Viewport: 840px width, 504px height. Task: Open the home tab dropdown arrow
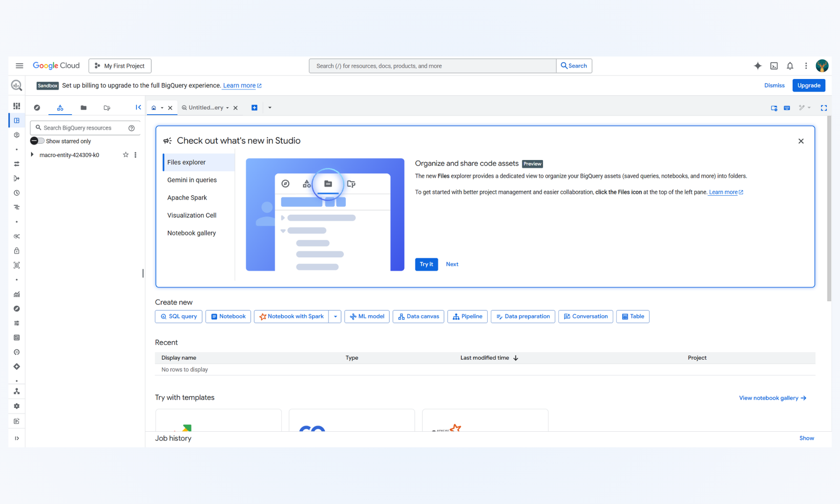click(x=162, y=108)
